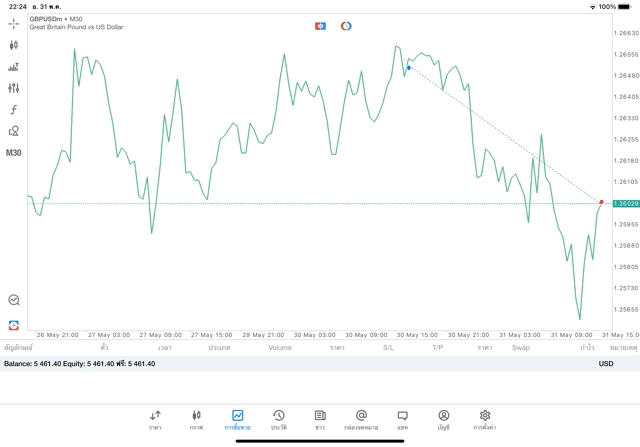Screen dimensions: 640x447
Task: Open the indicators list icon
Action: [14, 67]
